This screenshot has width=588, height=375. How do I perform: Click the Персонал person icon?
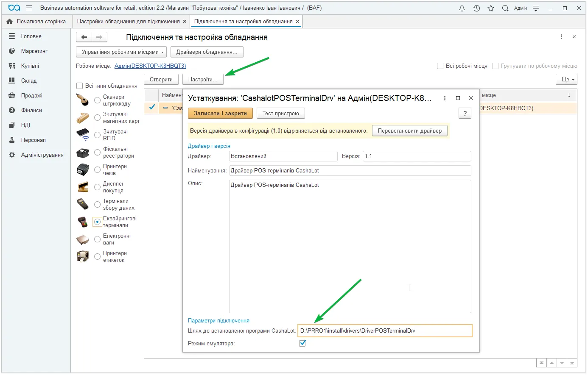pyautogui.click(x=12, y=140)
